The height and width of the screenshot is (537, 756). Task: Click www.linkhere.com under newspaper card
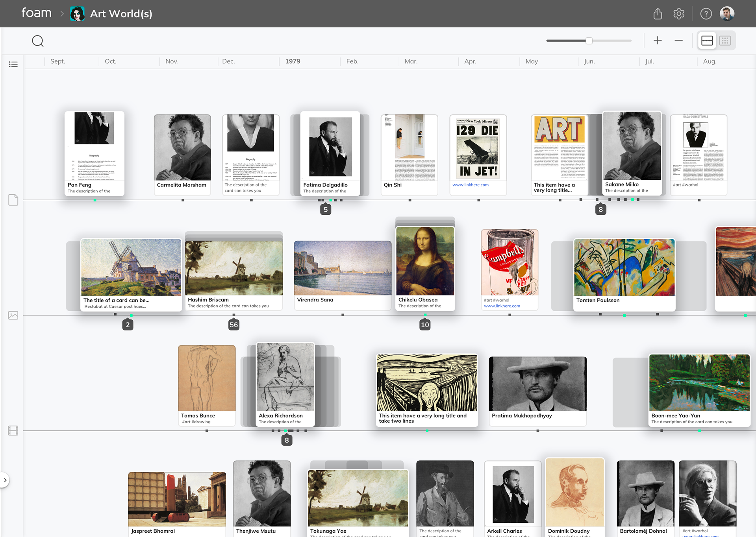(471, 185)
